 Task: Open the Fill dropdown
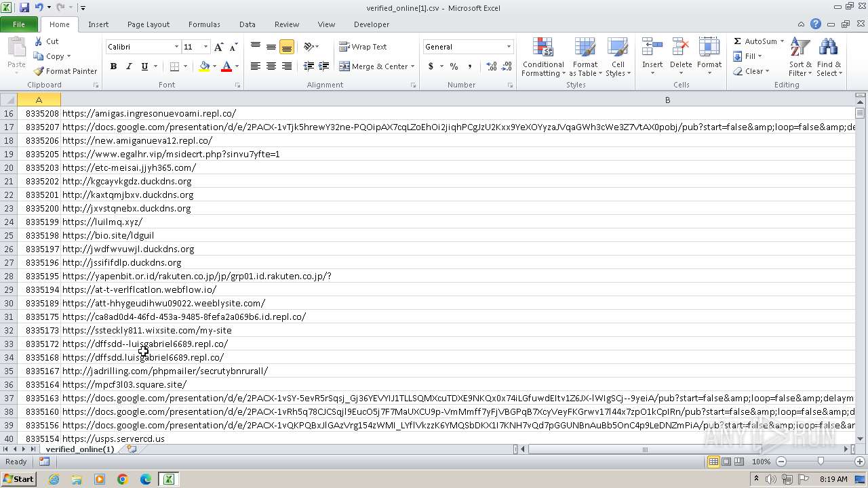pos(749,56)
